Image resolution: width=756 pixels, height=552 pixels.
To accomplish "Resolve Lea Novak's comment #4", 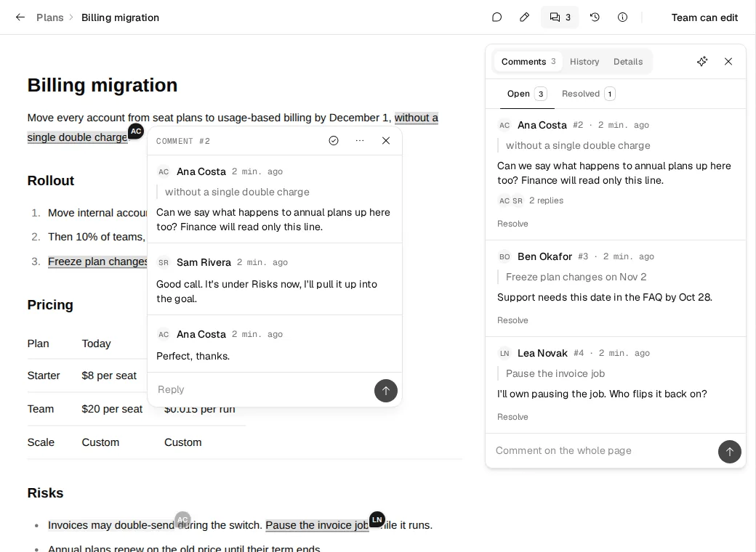I will pyautogui.click(x=512, y=417).
